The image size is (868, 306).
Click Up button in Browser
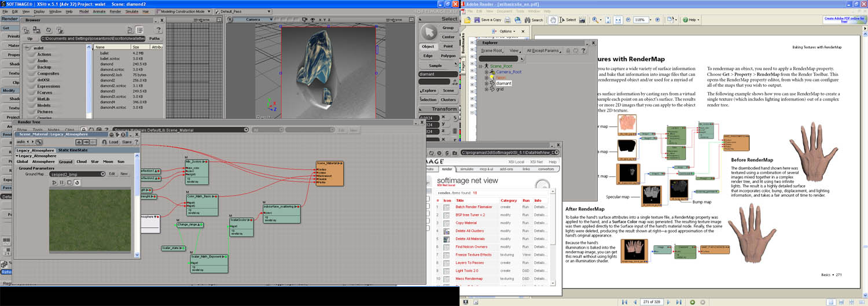tap(30, 39)
